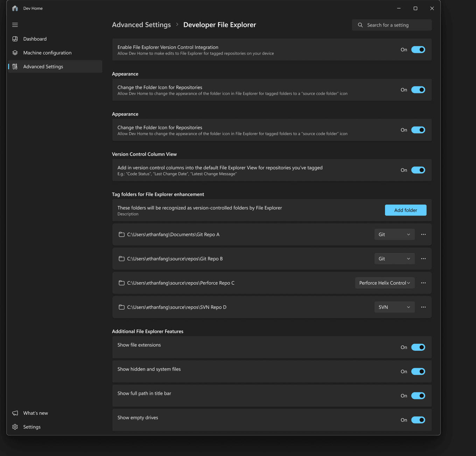Open Machine configuration from the sidebar
Screen dimensions: 476x456
(47, 53)
